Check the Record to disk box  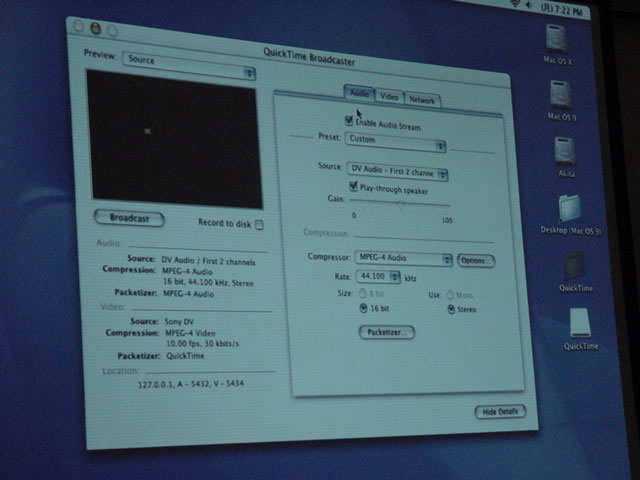coord(259,225)
